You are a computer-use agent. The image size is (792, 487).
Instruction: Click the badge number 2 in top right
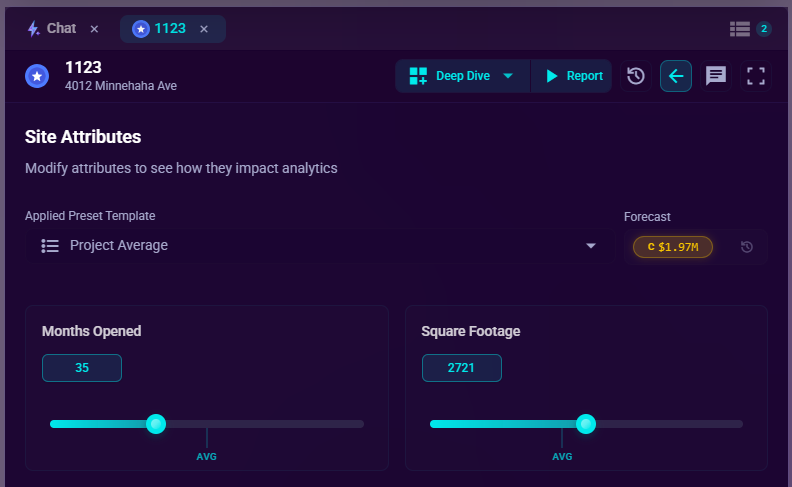pyautogui.click(x=764, y=29)
